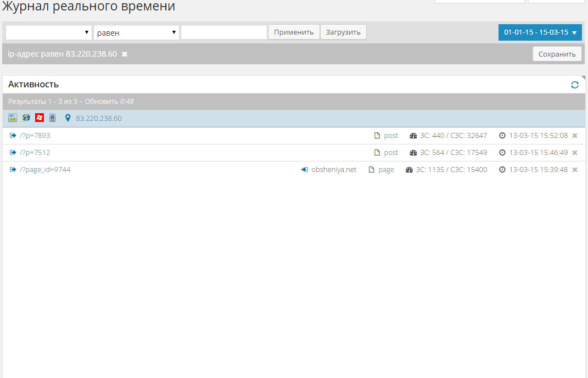Click the arrow icon before /?p=7512
Viewport: 588px width, 378px height.
[13, 152]
